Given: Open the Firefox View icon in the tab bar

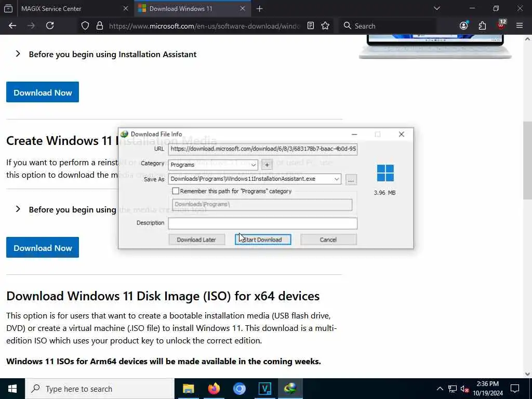Looking at the screenshot, I should tap(8, 8).
